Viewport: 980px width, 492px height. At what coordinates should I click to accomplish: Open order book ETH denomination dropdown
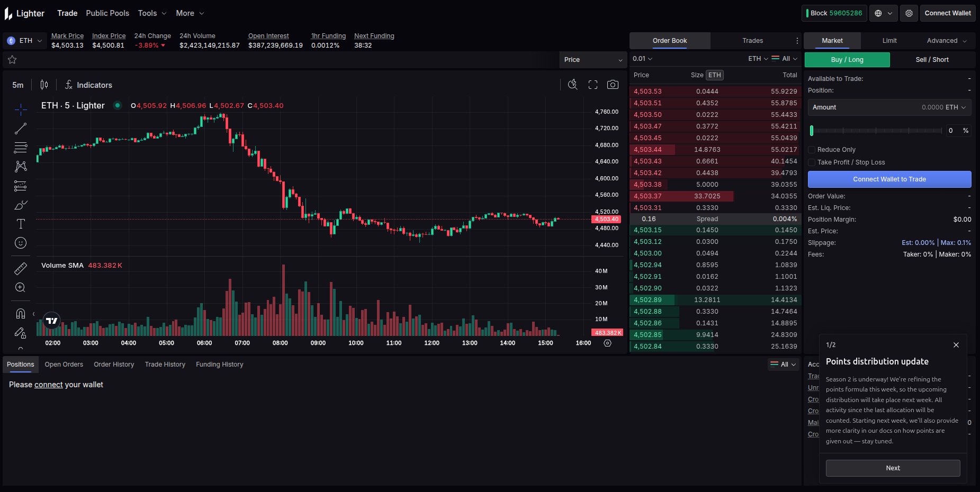tap(758, 59)
